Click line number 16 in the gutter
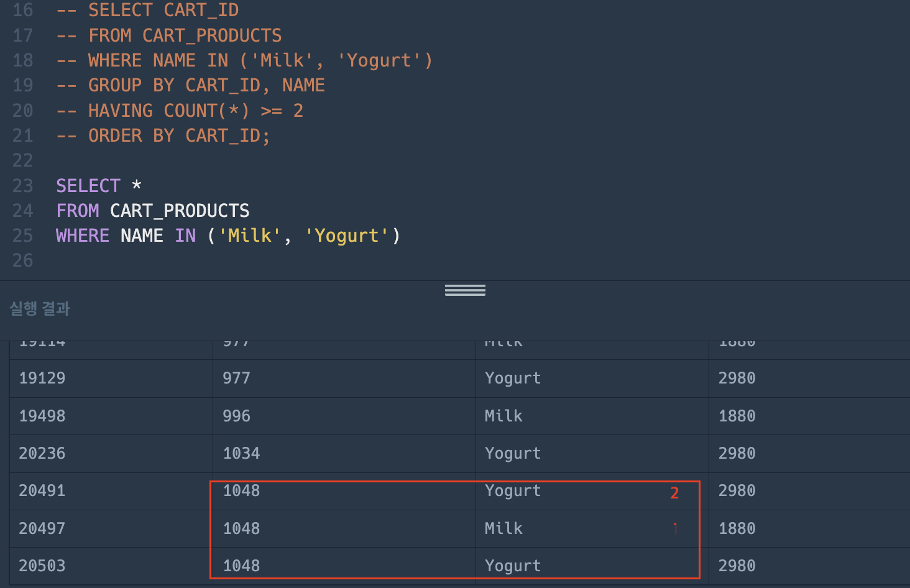This screenshot has height=588, width=910. point(23,11)
